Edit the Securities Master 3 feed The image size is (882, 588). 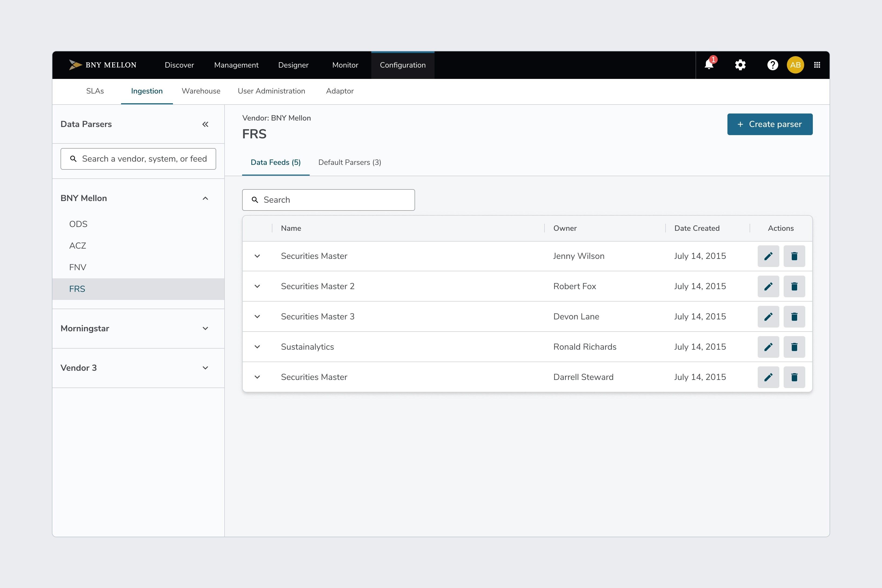click(x=769, y=316)
